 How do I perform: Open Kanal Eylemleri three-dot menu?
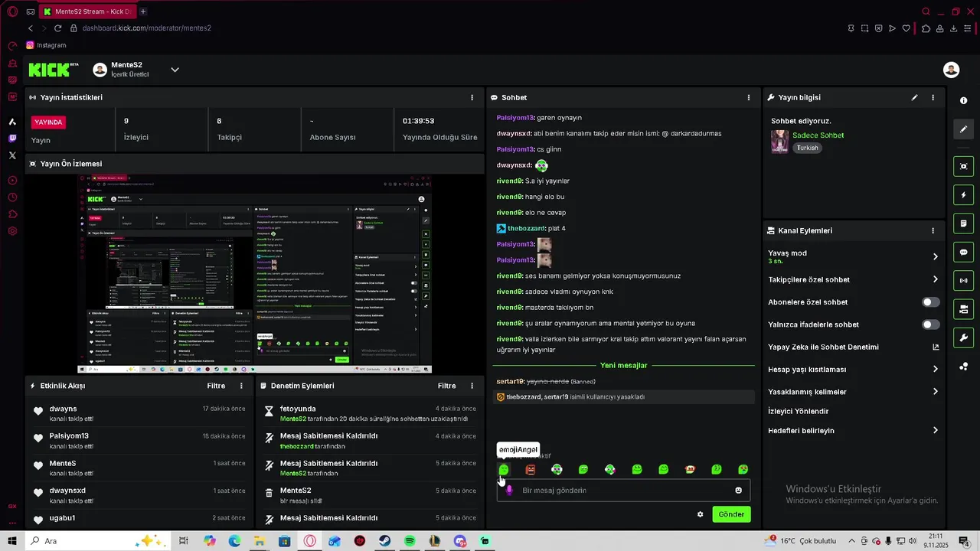pos(933,230)
